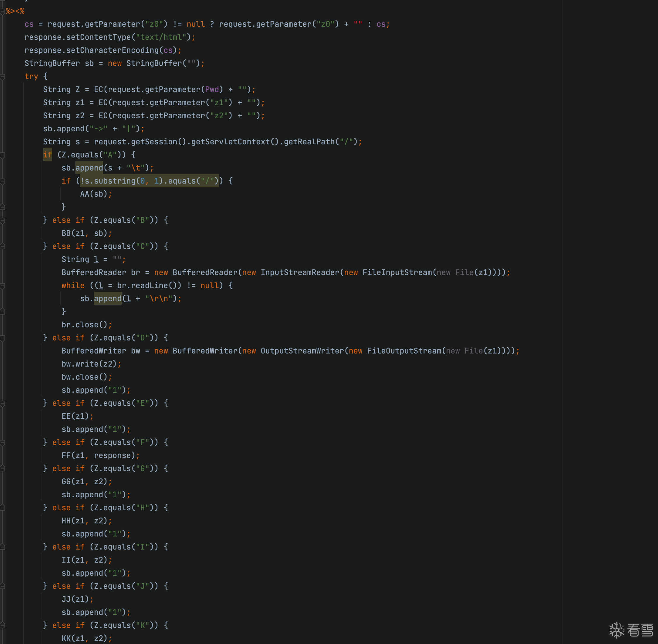Fold the if Z.equals("A") block
658x644 pixels.
(x=2, y=155)
